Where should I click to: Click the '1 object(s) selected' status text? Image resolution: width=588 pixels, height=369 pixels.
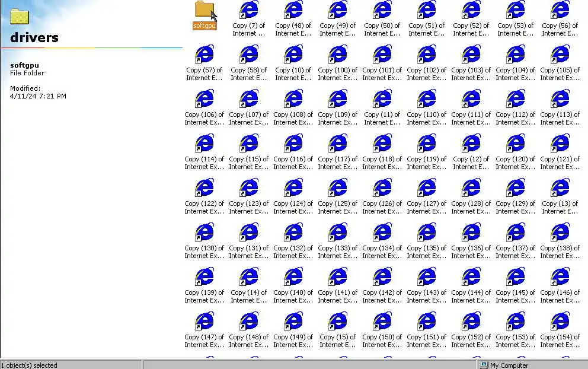pyautogui.click(x=29, y=365)
